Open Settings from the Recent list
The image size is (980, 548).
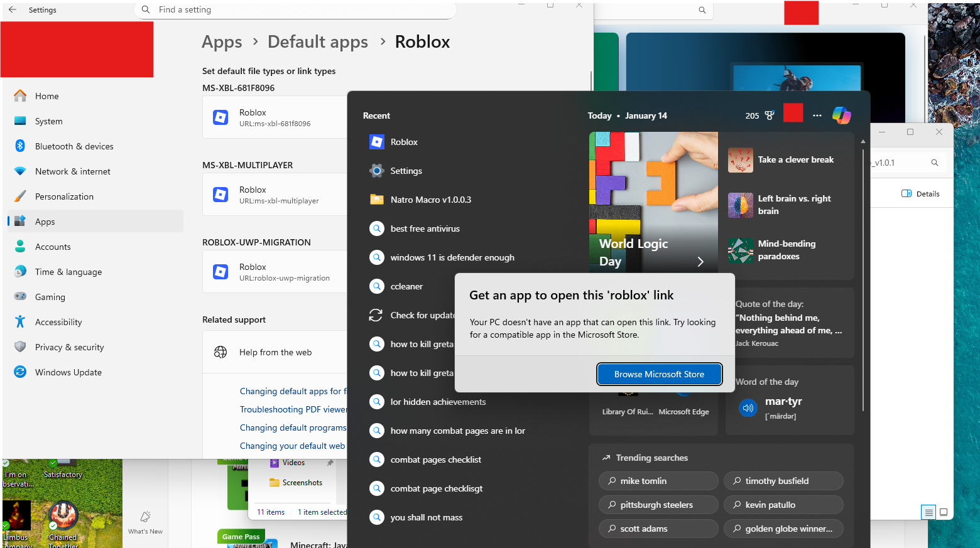coord(406,170)
